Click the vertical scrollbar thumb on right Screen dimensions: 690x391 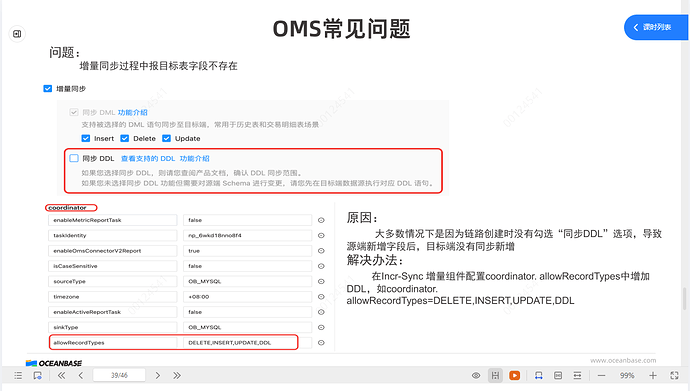tap(685, 299)
